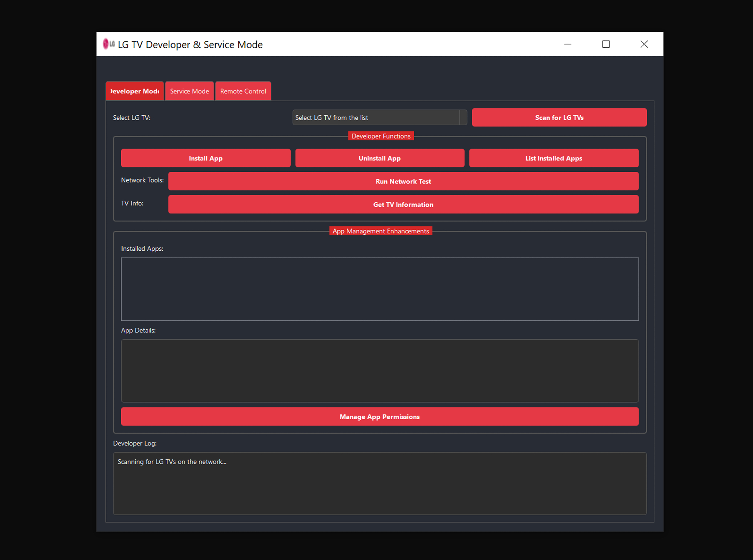Click the dropdown arrow of the TV selector
Screen dimensions: 753x560
(463, 117)
